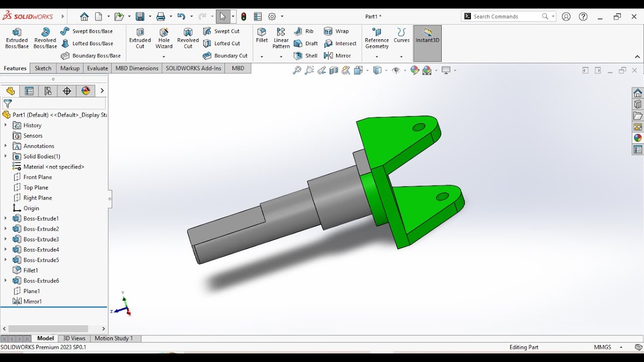Choose Lofted Boss/Base
644x362 pixels.
click(x=87, y=43)
